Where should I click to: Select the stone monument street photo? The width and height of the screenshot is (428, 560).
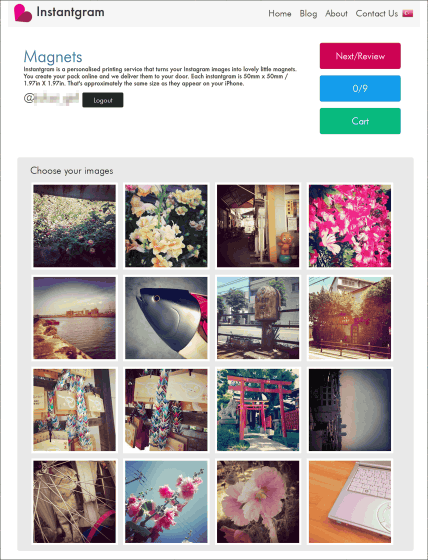pyautogui.click(x=258, y=318)
